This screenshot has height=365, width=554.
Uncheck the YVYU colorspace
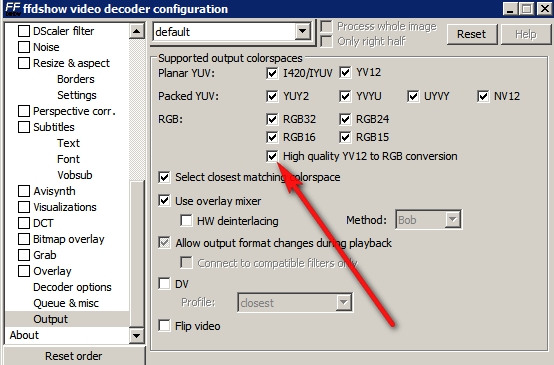tap(345, 96)
